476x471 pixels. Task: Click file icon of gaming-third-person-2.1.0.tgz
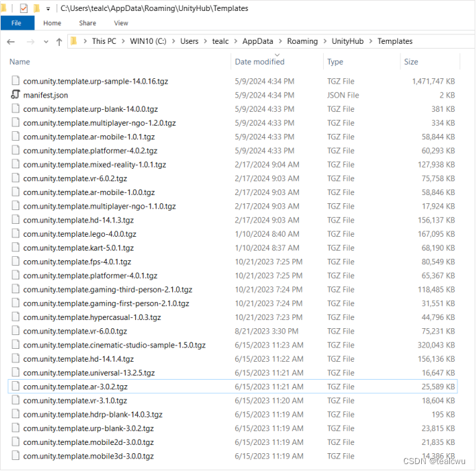tap(16, 289)
